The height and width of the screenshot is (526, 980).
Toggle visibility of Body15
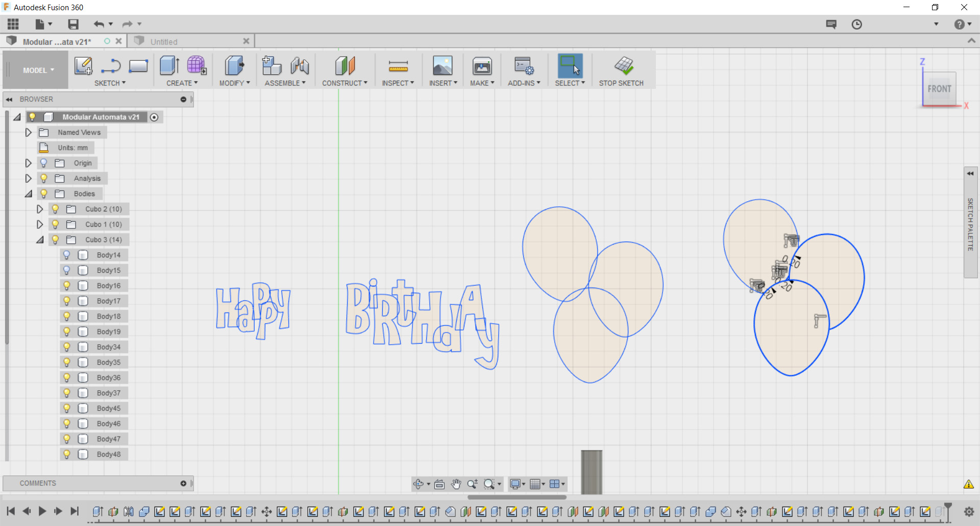[67, 270]
